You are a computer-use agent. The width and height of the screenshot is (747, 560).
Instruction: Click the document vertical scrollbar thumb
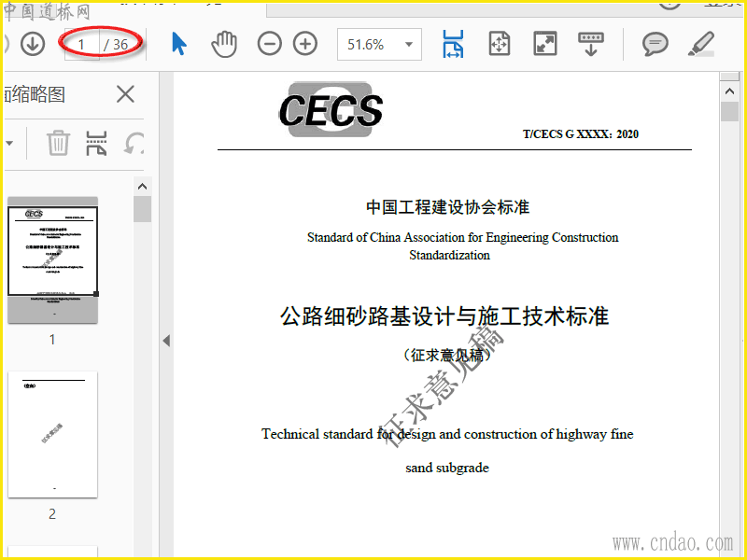point(729,112)
